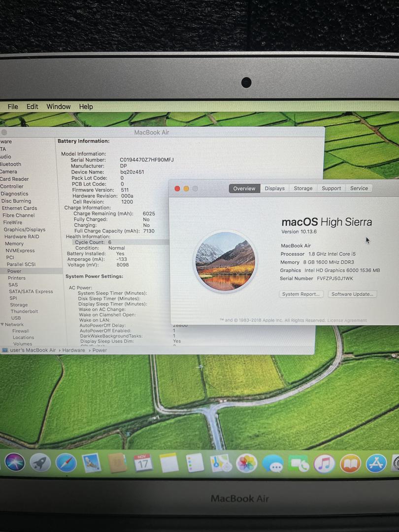The height and width of the screenshot is (532, 399).
Task: Select Camera in hardware sidebar
Action: 8,172
